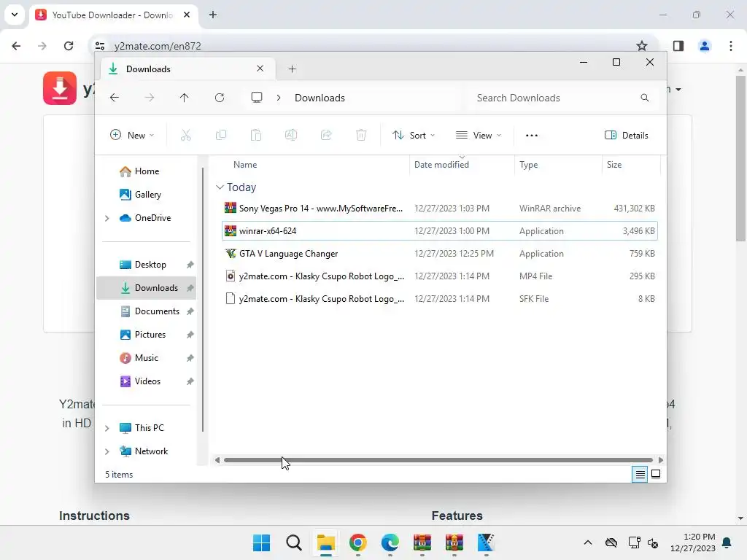Click File Explorer taskbar icon
The image size is (747, 560).
point(326,542)
